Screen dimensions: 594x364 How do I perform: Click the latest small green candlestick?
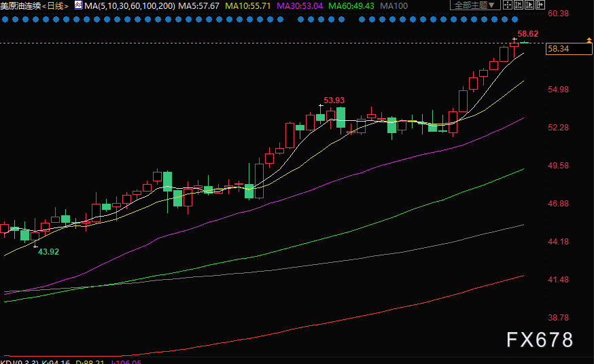pos(524,42)
